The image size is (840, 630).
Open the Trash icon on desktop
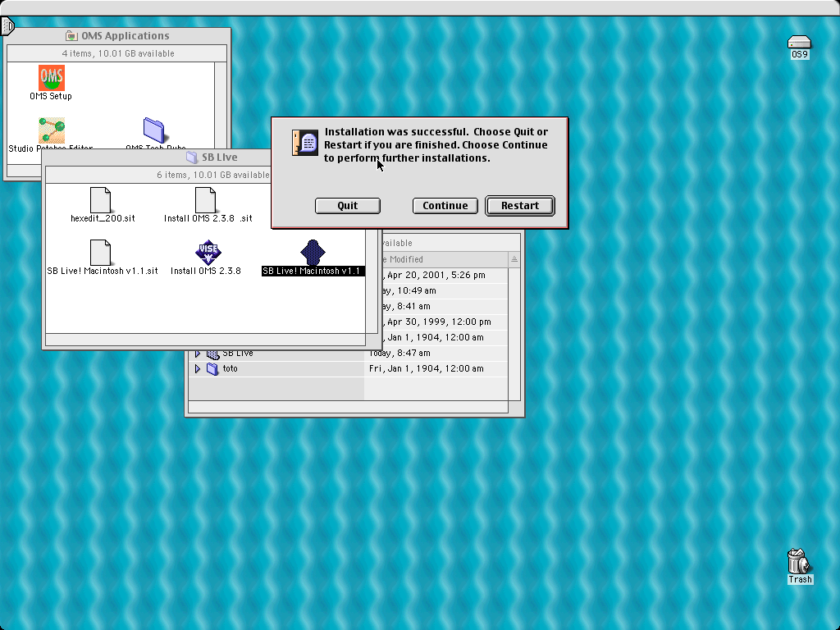point(799,561)
